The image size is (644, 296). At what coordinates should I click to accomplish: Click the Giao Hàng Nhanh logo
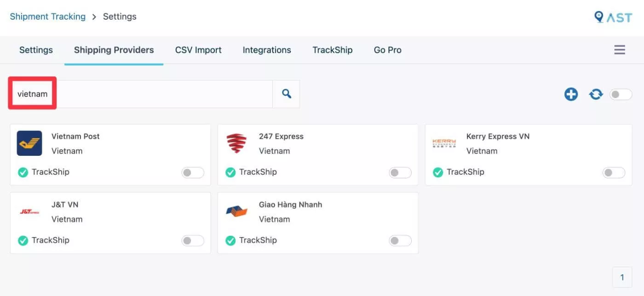point(237,211)
